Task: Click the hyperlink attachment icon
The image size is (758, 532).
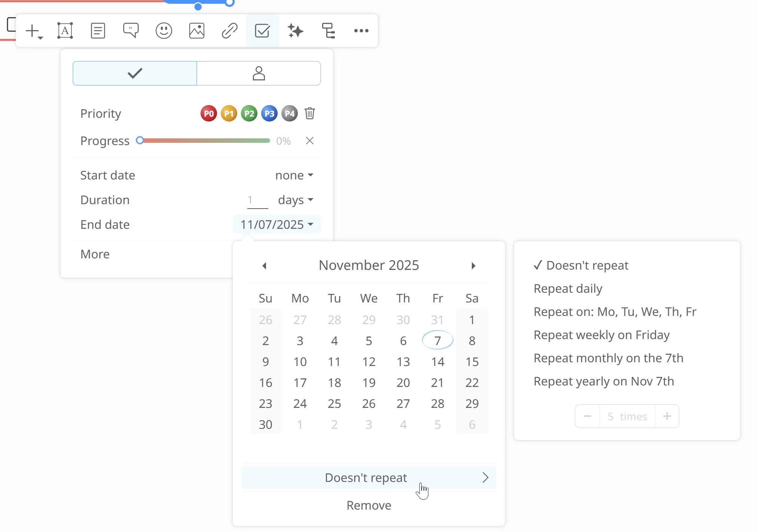Action: [229, 31]
